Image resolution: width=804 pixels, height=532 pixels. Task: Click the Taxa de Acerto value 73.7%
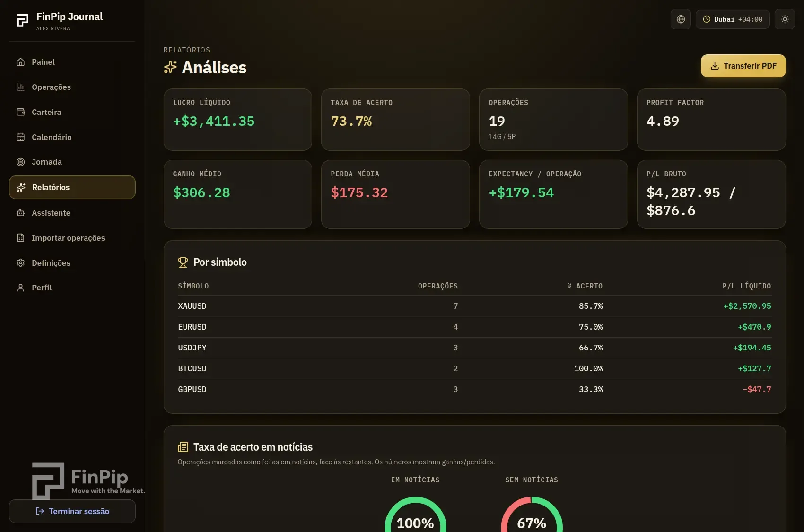351,122
